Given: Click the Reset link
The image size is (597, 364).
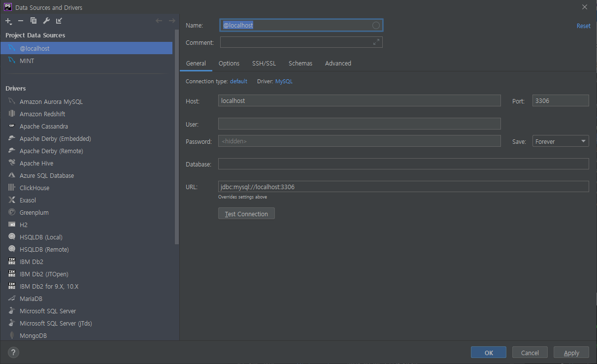Looking at the screenshot, I should coord(584,26).
